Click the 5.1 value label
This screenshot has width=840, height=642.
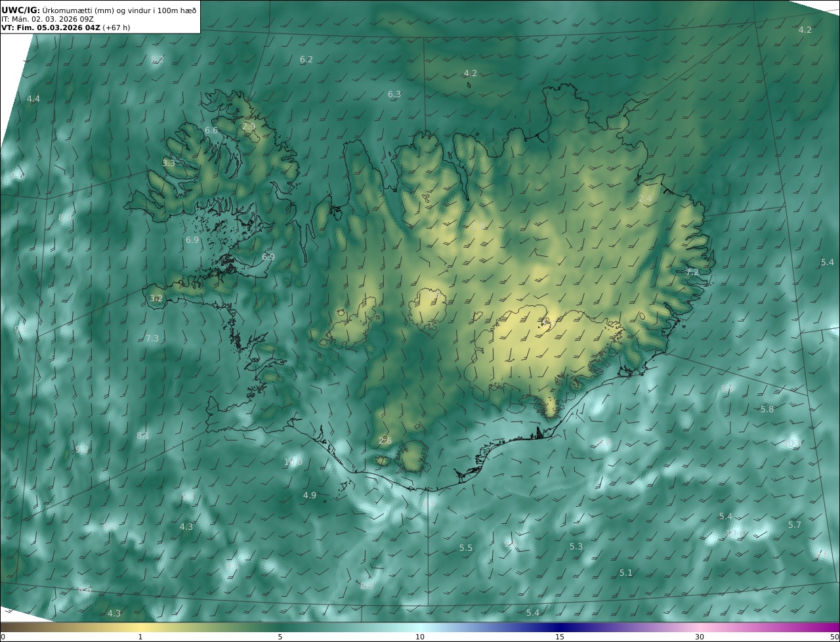tap(626, 572)
